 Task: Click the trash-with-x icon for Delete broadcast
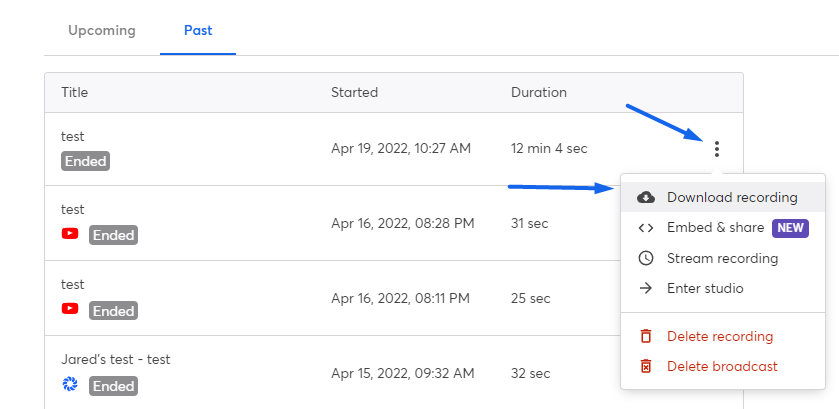point(646,367)
